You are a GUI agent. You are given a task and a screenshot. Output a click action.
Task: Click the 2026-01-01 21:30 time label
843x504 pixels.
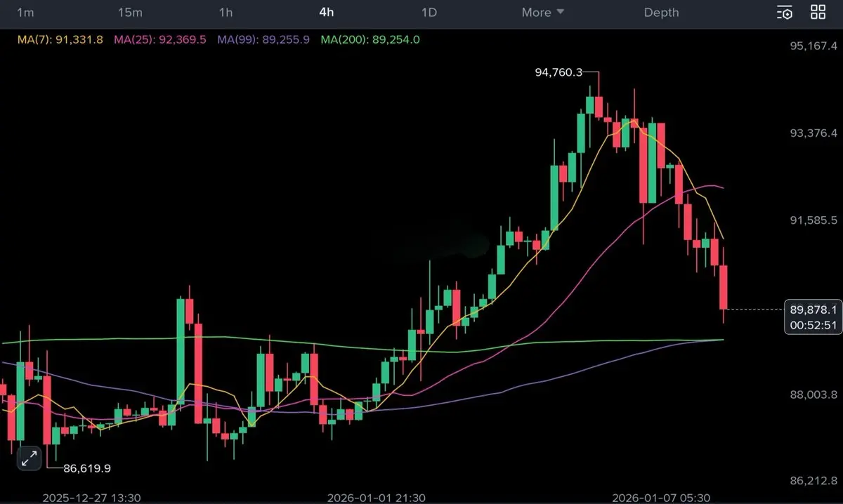click(376, 498)
